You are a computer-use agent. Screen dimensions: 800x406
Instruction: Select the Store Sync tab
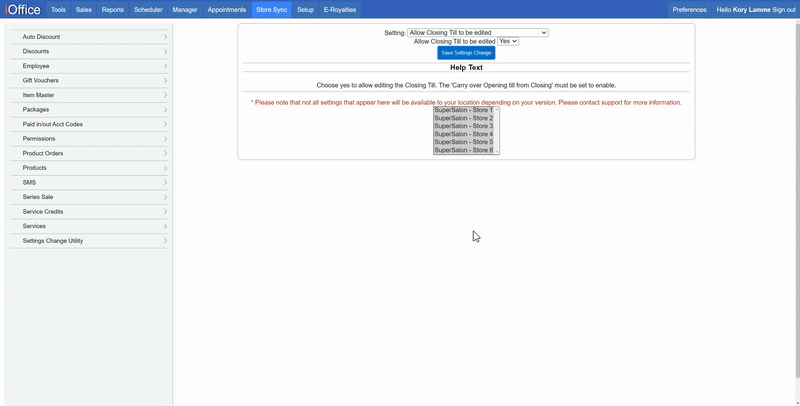pyautogui.click(x=271, y=10)
